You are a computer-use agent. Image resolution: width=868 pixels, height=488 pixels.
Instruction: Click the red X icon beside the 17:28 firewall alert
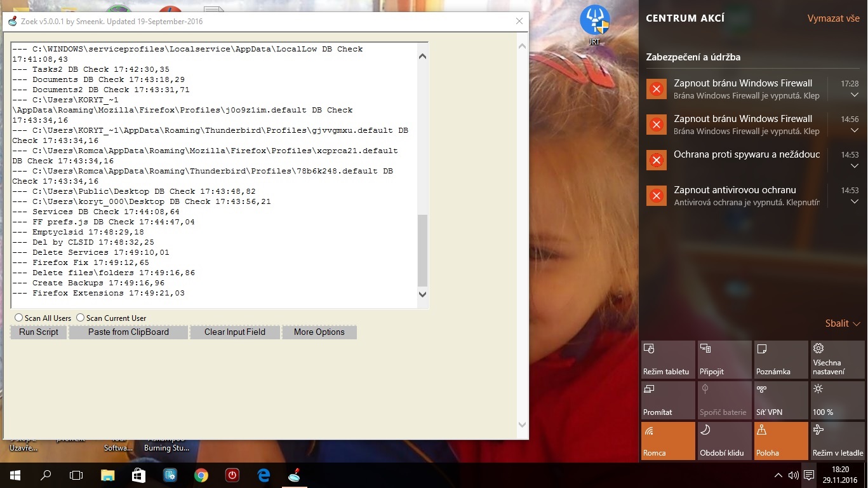[657, 89]
